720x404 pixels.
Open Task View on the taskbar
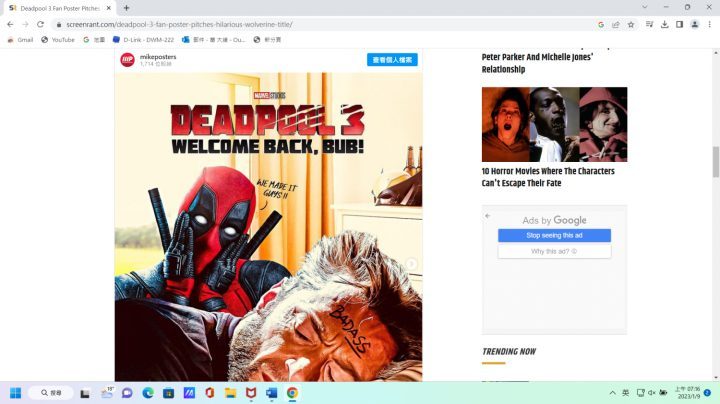click(85, 393)
